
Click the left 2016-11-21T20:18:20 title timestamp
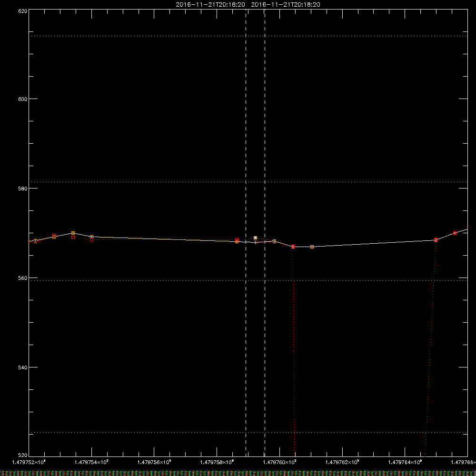point(210,5)
